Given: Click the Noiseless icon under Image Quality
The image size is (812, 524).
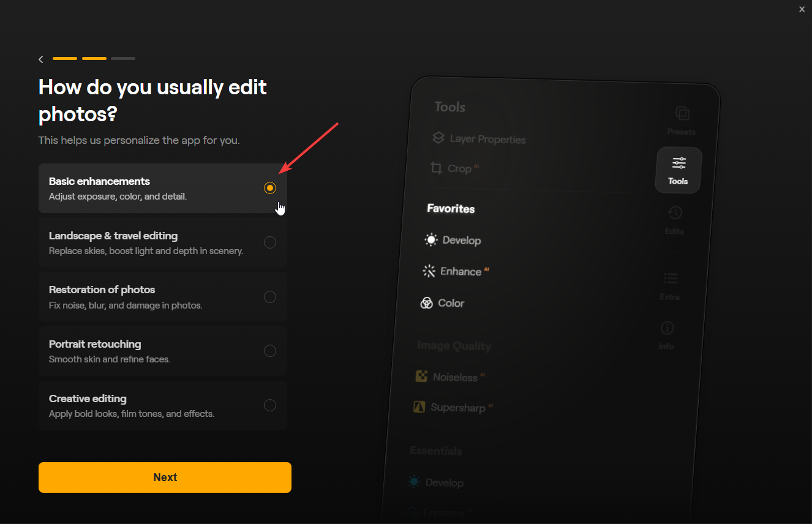Looking at the screenshot, I should click(x=421, y=376).
